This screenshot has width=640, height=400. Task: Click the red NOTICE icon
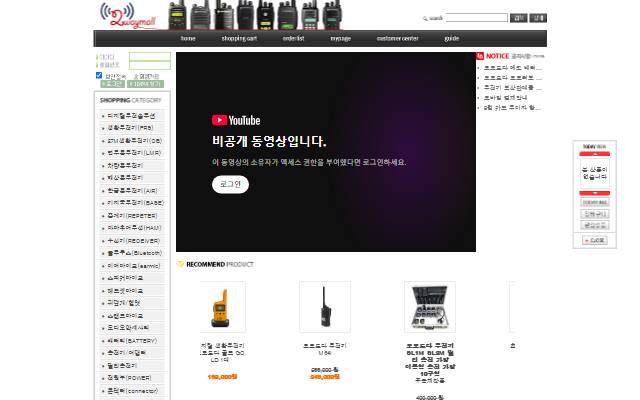coord(480,56)
